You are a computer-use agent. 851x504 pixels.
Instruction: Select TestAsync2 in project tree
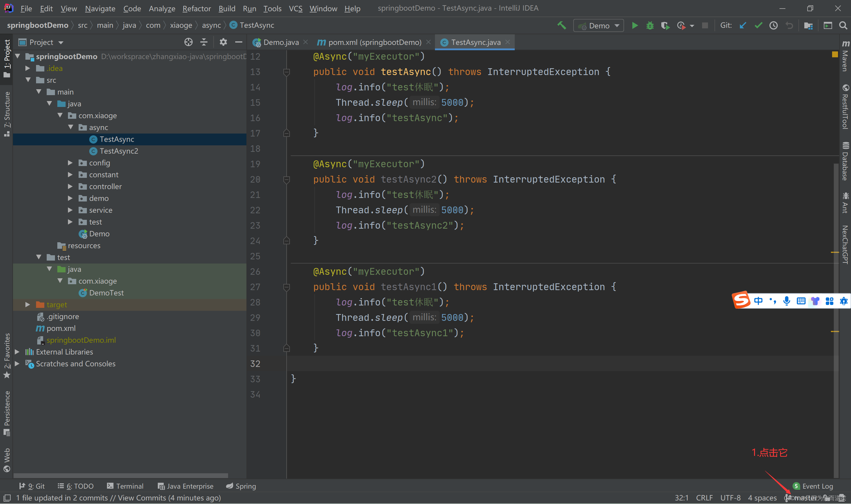pos(118,151)
